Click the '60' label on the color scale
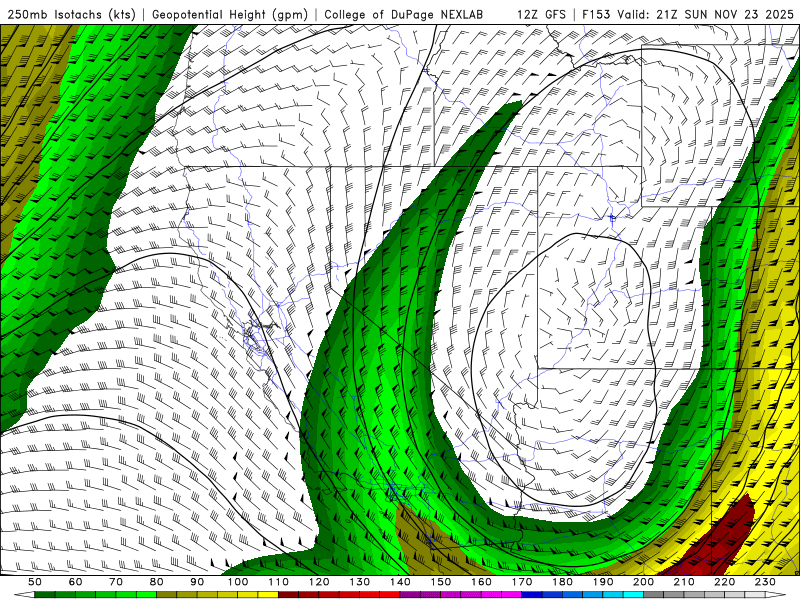Viewport: 800px width, 600px height. pos(75,582)
